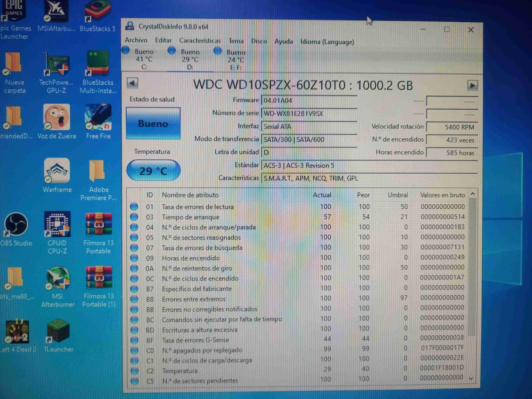Open the Idioma (Language) menu
Image resolution: width=532 pixels, height=399 pixels.
pyautogui.click(x=327, y=42)
